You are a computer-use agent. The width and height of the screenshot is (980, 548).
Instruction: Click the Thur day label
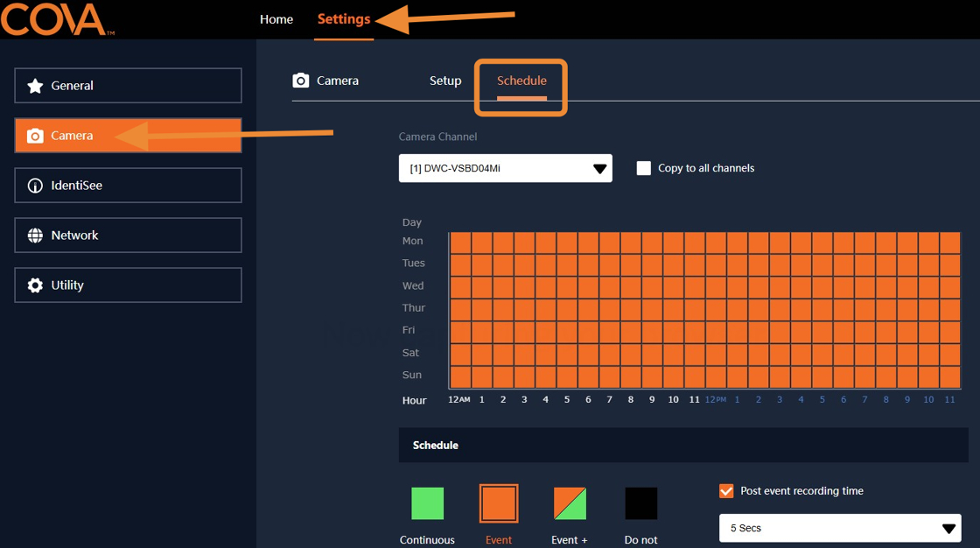tap(413, 308)
